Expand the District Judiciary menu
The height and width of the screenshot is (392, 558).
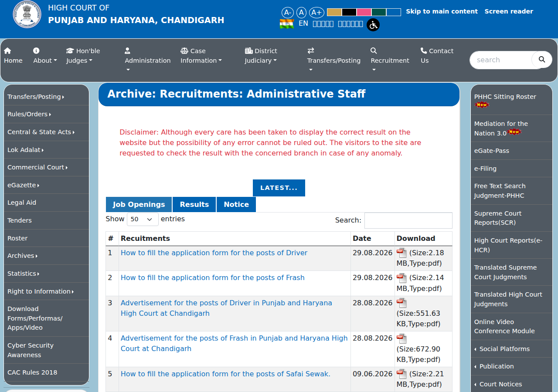point(261,56)
